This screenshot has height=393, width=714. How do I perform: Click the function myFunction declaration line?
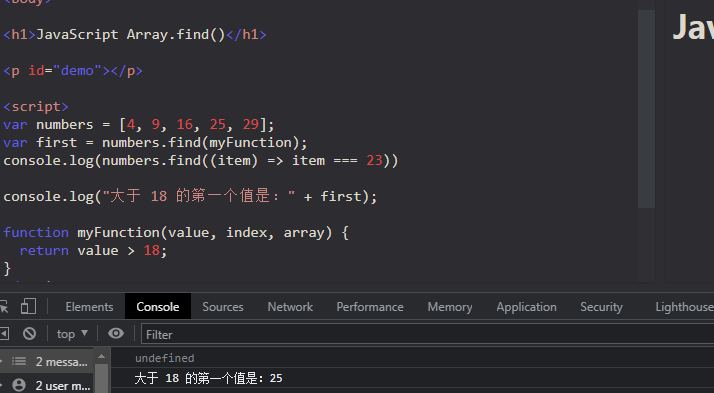click(176, 232)
